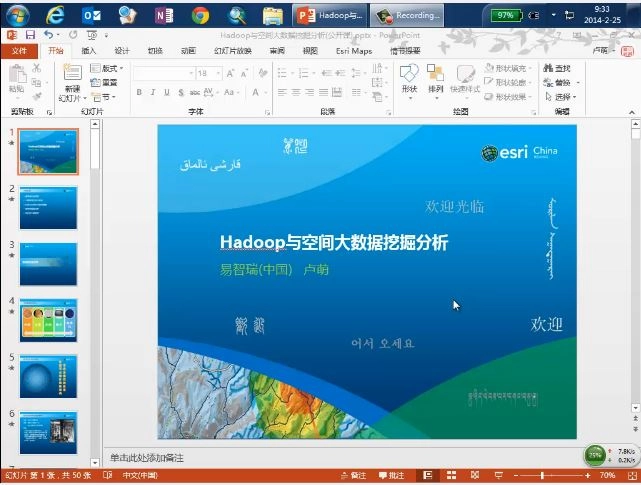Viewport: 641px width, 485px height.
Task: Click the notes field to add notes
Action: click(x=343, y=458)
